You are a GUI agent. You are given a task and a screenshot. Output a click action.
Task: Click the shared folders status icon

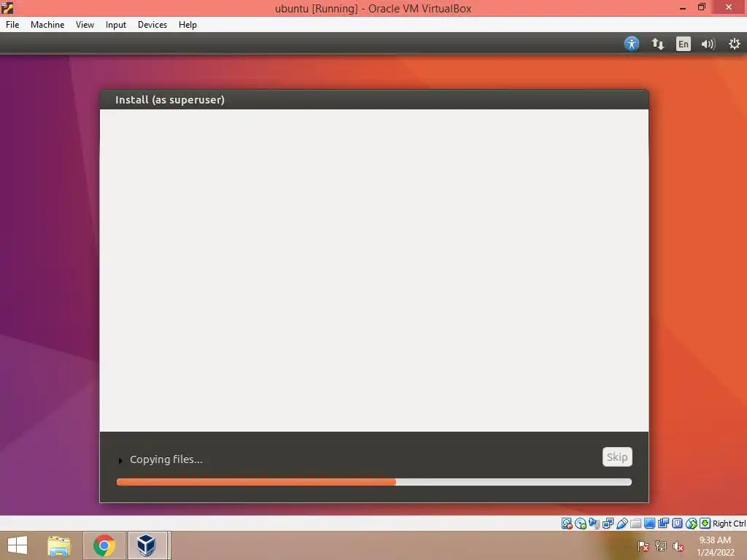[x=635, y=524]
